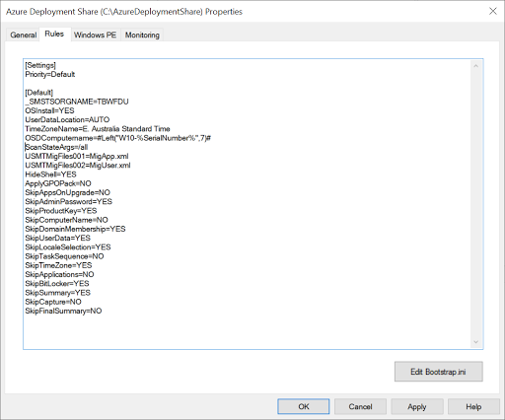Click the SkipTimeZone=YES line

[x=58, y=265]
